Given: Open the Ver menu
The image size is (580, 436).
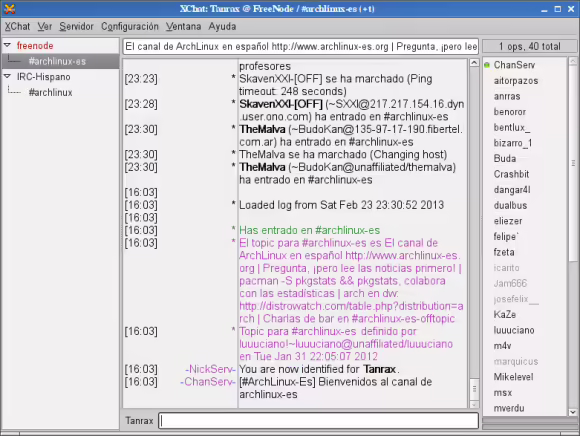Looking at the screenshot, I should point(44,27).
